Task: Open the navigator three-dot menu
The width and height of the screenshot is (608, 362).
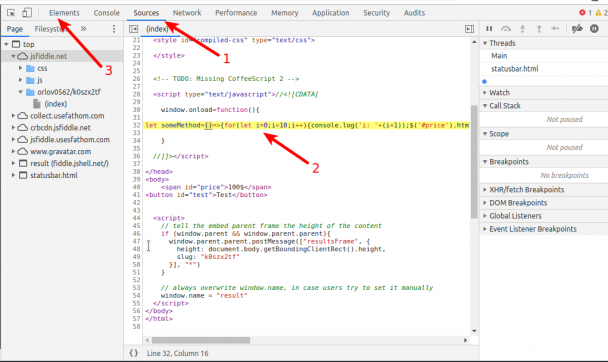Action: (114, 29)
